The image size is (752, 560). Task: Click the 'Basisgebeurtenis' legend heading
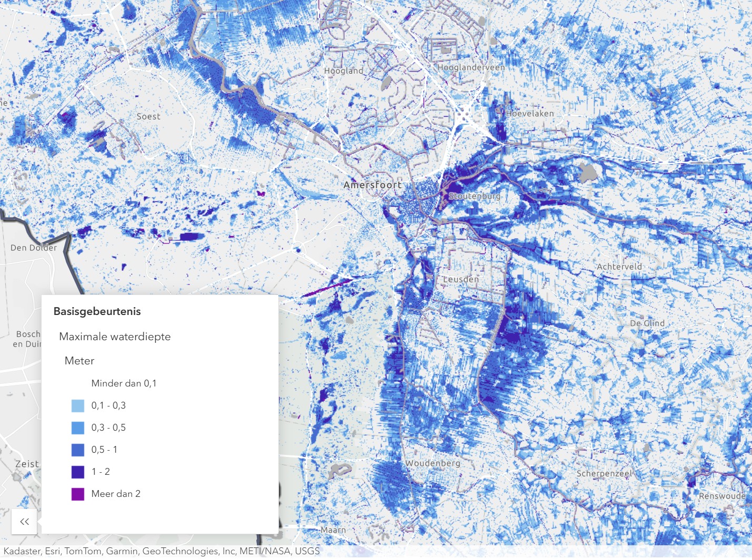(97, 311)
